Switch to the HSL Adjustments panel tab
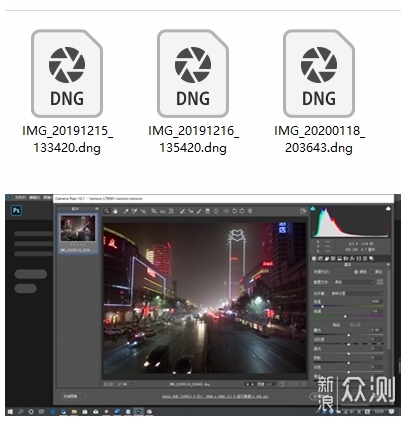 (333, 258)
